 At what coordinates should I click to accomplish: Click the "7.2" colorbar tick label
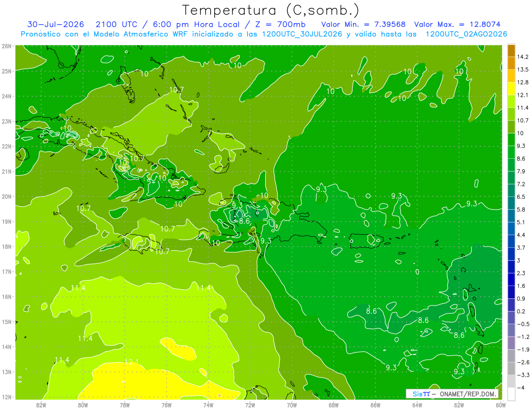pyautogui.click(x=521, y=184)
